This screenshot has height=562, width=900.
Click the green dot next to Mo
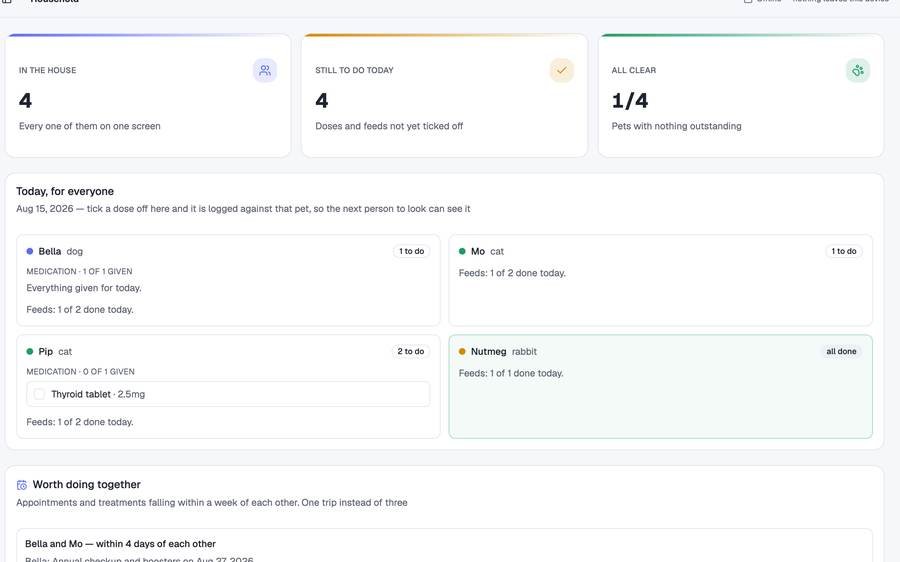tap(462, 251)
